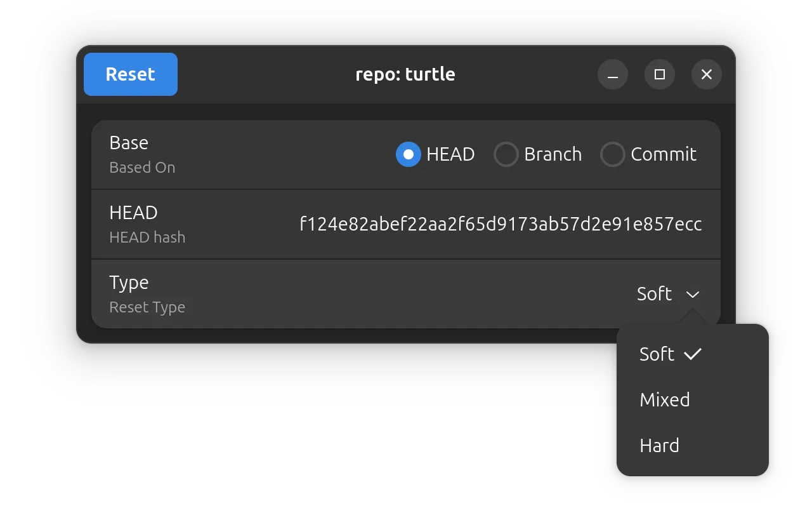The height and width of the screenshot is (508, 812).
Task: Maximize the window using the square icon
Action: coord(660,75)
